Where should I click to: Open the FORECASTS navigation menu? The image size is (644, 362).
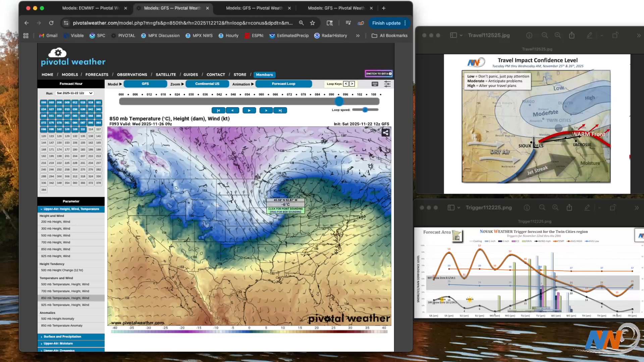click(97, 74)
